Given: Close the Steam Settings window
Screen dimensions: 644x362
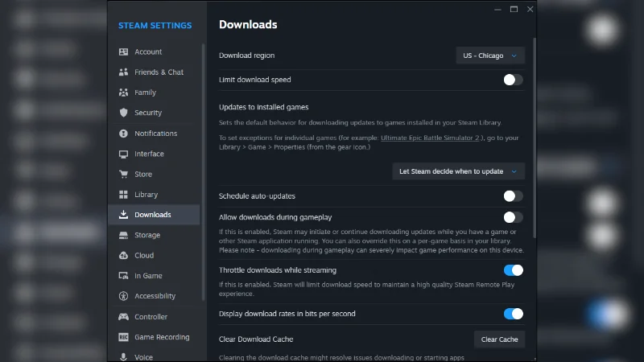Looking at the screenshot, I should 530,9.
